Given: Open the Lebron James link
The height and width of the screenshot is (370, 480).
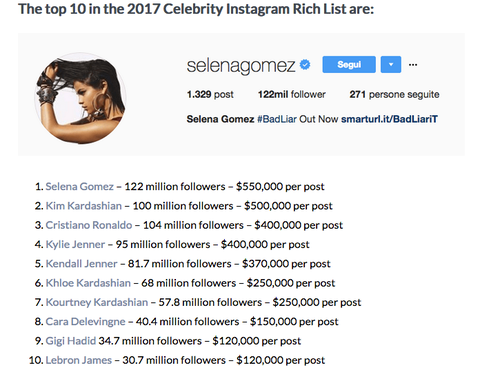Looking at the screenshot, I should pos(79,360).
